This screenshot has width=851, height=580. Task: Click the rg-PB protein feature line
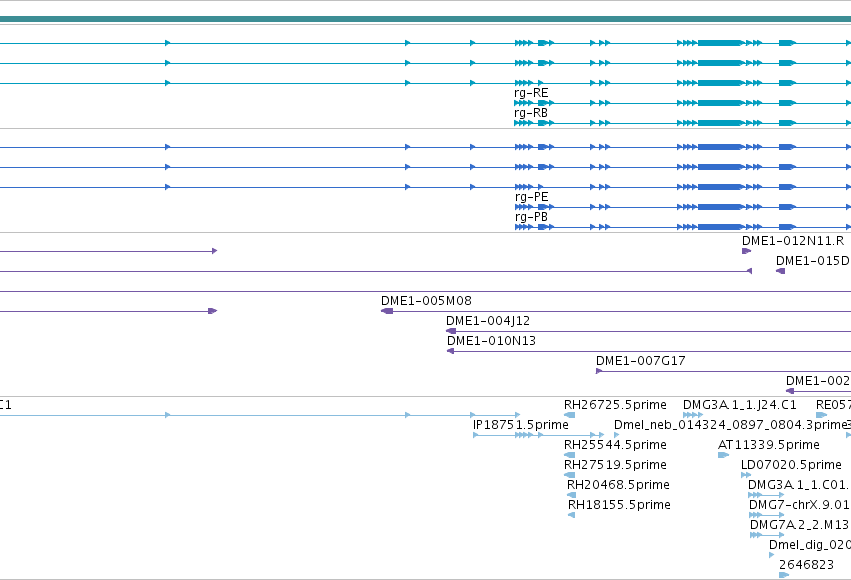click(x=683, y=227)
